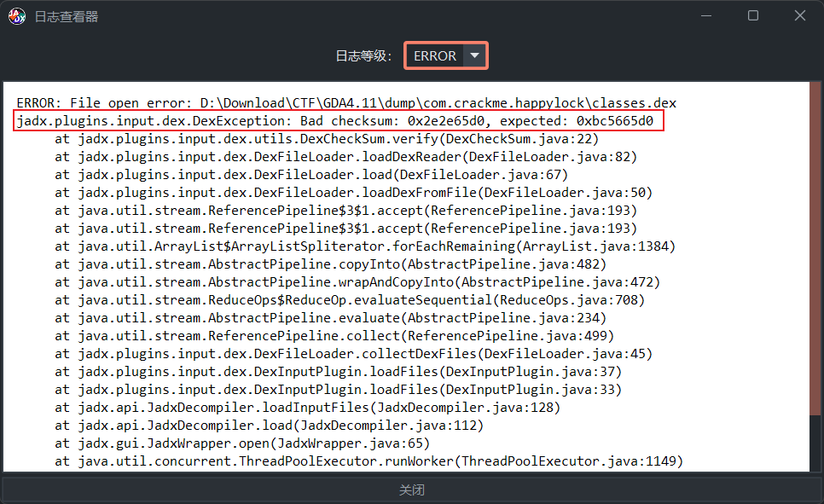Open the log level ERROR dropdown
The width and height of the screenshot is (824, 504).
(445, 55)
